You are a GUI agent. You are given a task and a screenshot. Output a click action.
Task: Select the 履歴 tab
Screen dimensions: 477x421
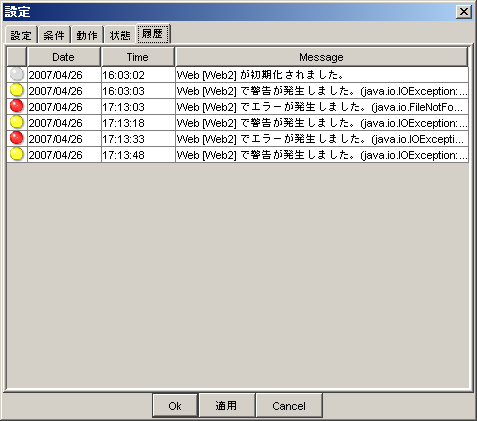coord(153,34)
